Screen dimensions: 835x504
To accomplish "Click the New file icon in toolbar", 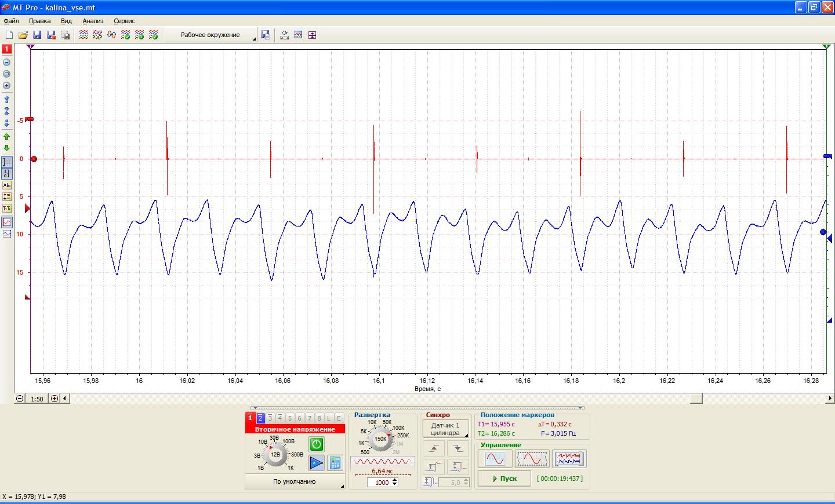I will coord(9,35).
